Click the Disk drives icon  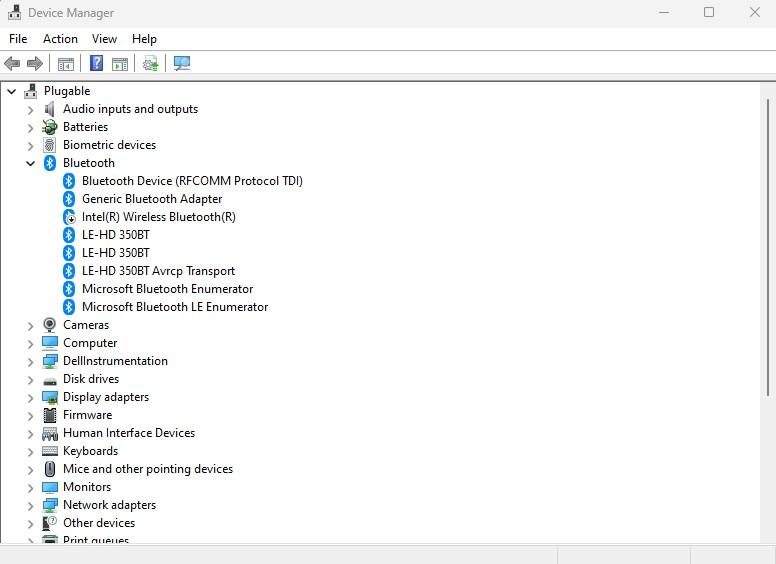pos(49,381)
